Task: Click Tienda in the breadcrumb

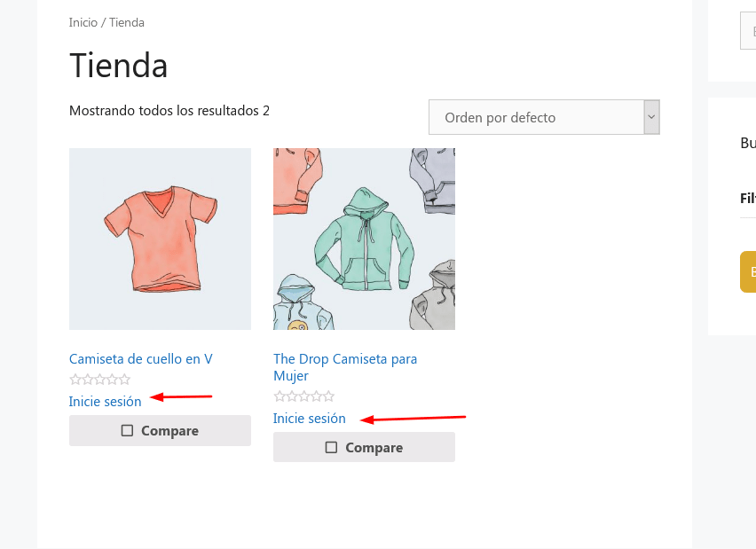Action: click(x=127, y=23)
